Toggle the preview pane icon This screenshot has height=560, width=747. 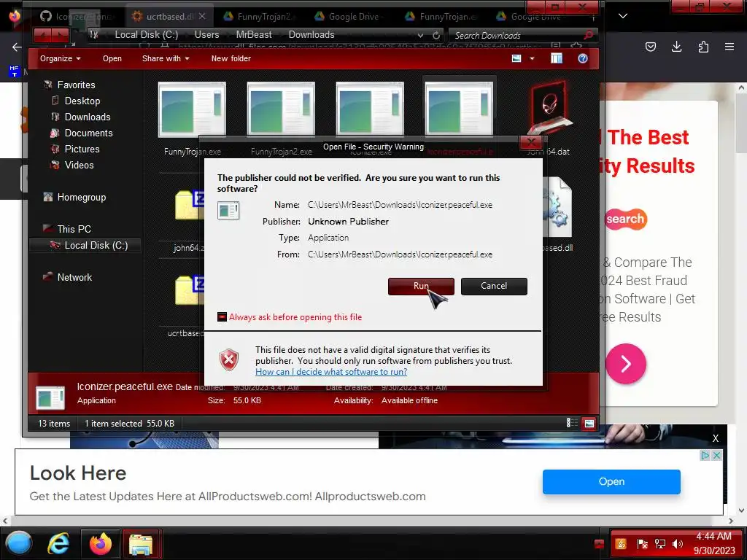point(557,58)
